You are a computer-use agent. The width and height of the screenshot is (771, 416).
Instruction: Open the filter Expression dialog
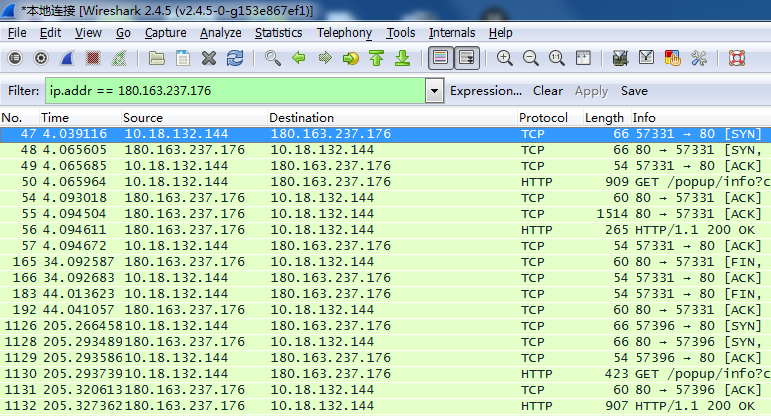[x=486, y=91]
